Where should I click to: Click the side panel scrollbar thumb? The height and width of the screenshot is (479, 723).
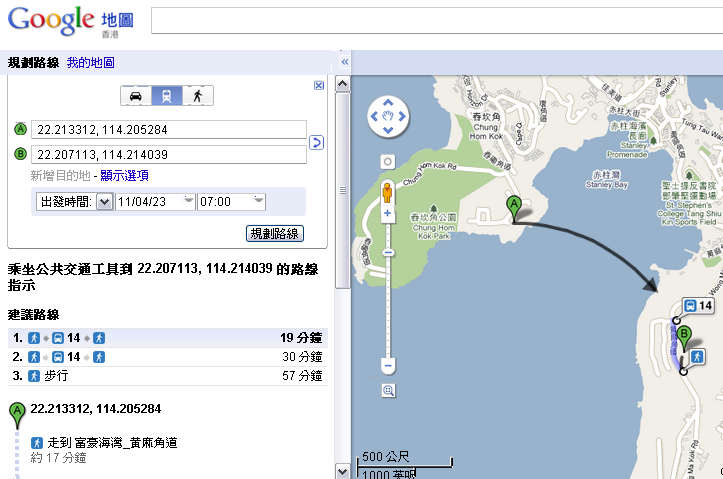343,190
